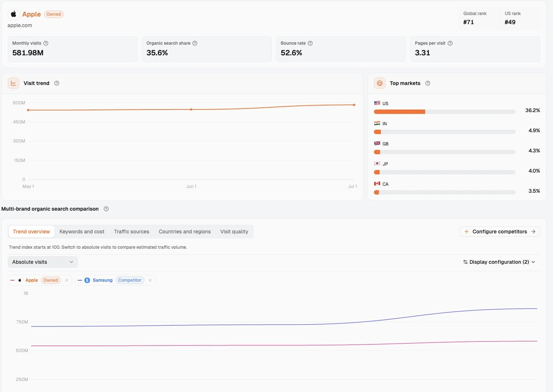Open the Traffic sources tab

pyautogui.click(x=131, y=232)
